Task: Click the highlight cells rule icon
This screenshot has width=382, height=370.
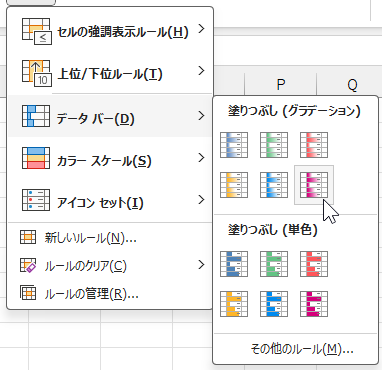Action: [x=37, y=32]
